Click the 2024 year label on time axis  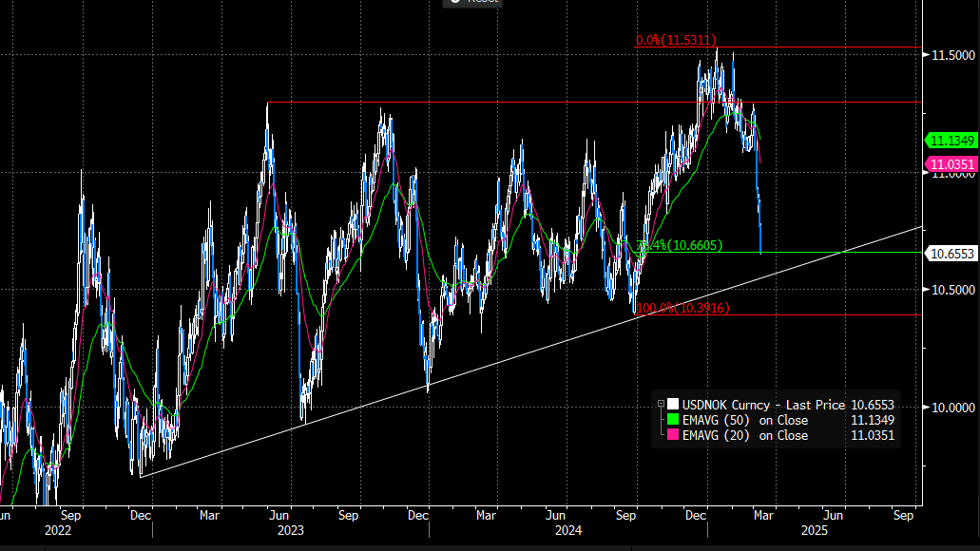(568, 532)
